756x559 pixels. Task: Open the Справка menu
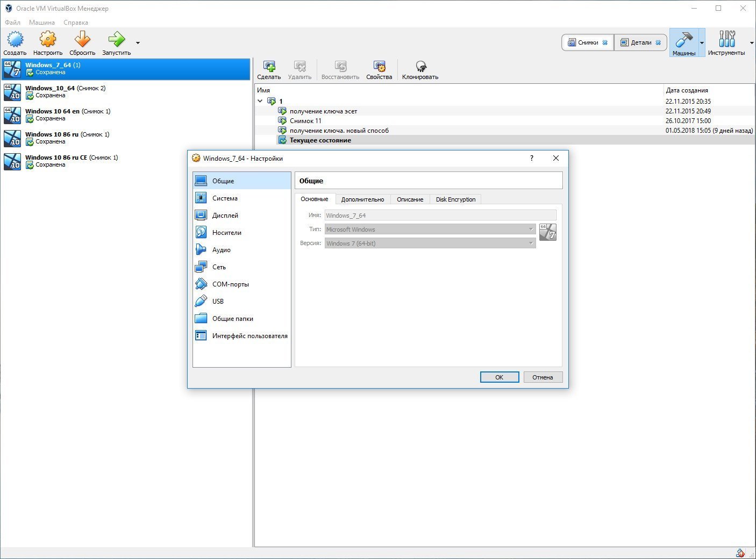(76, 23)
